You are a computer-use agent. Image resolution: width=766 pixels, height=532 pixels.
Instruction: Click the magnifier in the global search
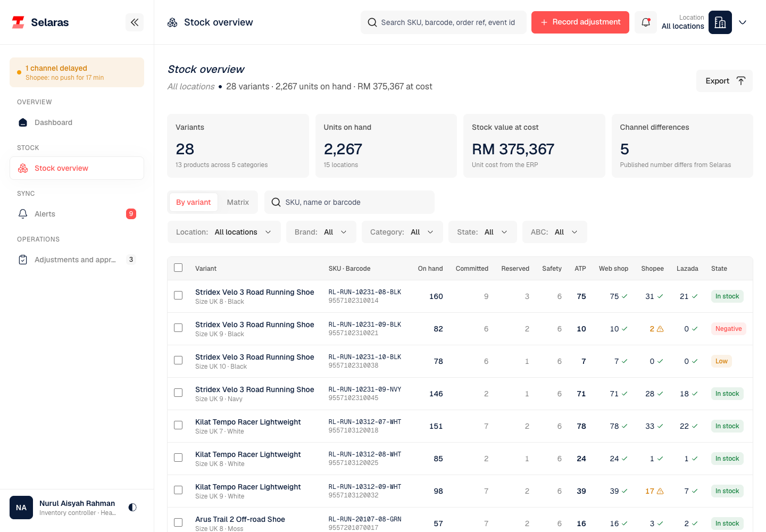(372, 22)
